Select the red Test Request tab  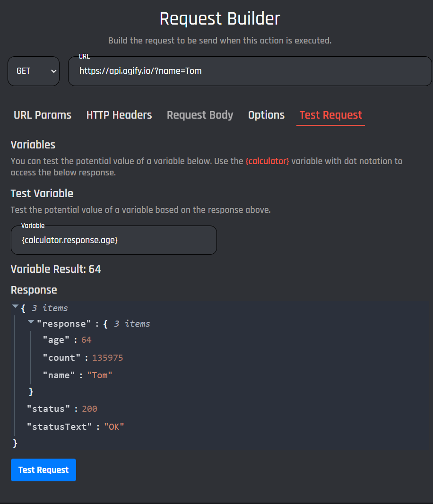pos(330,115)
